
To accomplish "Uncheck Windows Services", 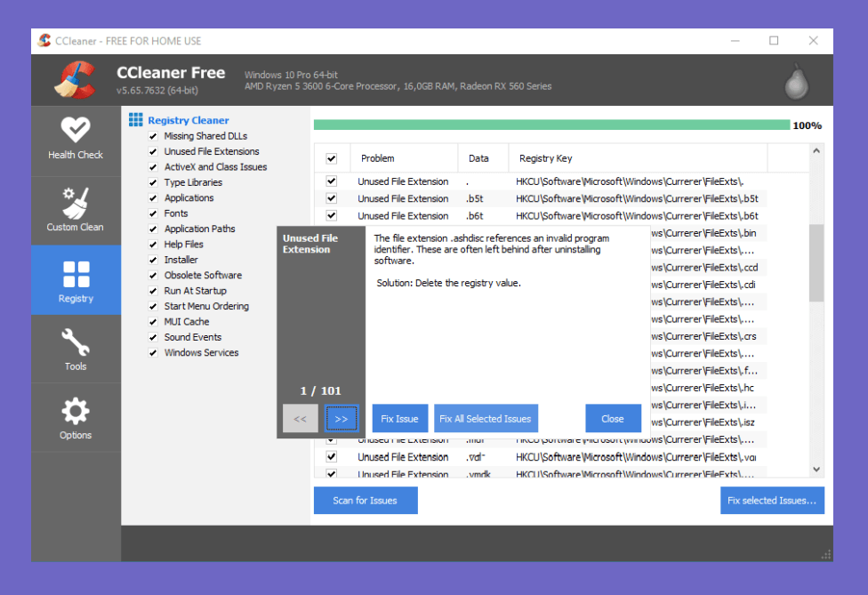I will pos(153,353).
